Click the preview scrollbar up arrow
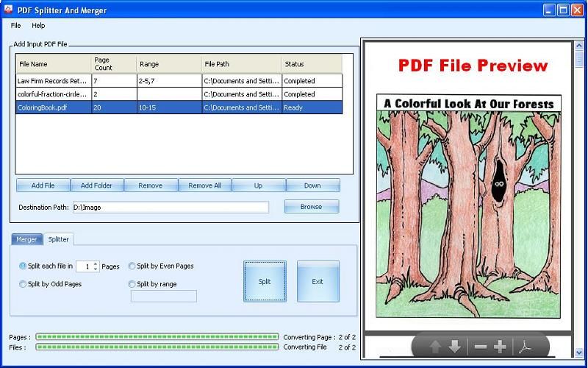This screenshot has width=588, height=368. coord(579,46)
